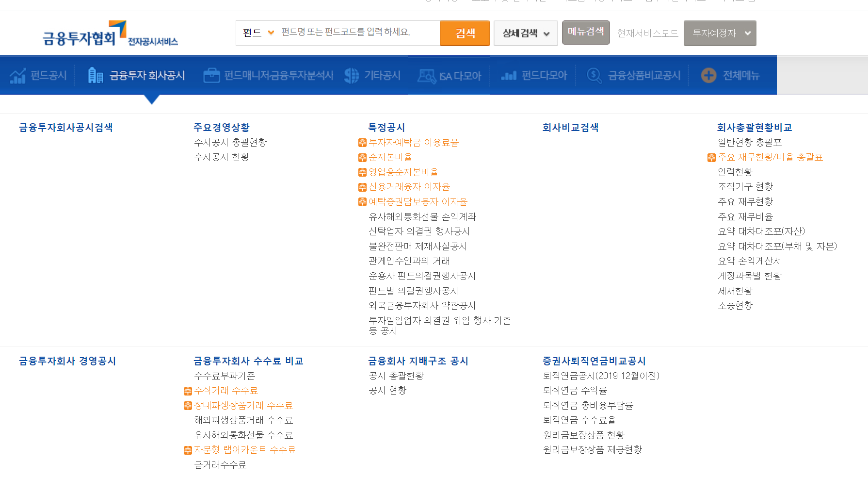
Task: Click the 금융투자 회사공시 building icon
Action: coord(96,75)
